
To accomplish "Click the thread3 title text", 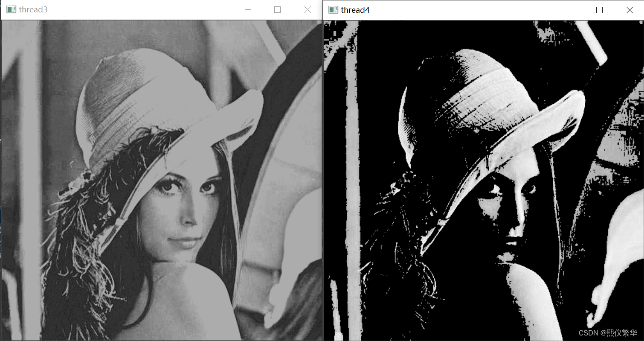I will coord(33,10).
